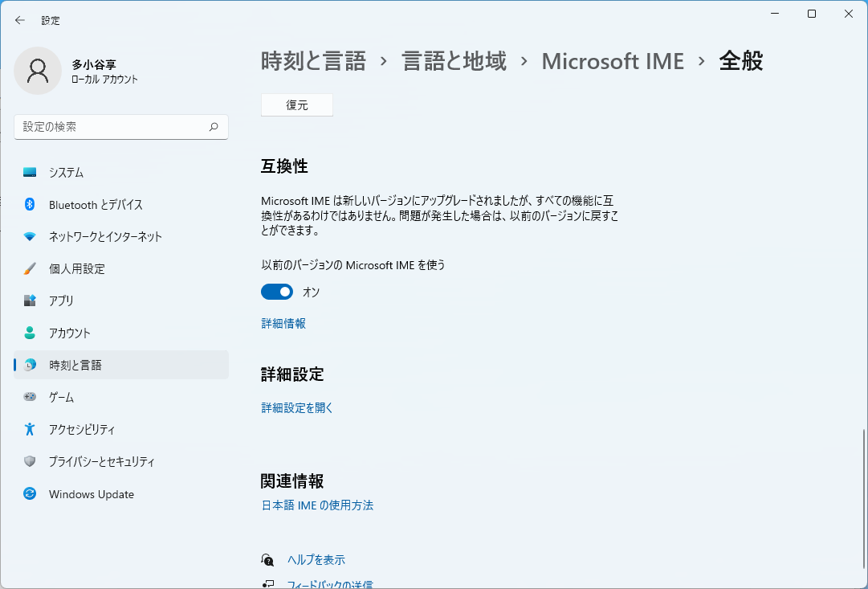Click the 多小谷享 account name
868x589 pixels.
point(94,65)
